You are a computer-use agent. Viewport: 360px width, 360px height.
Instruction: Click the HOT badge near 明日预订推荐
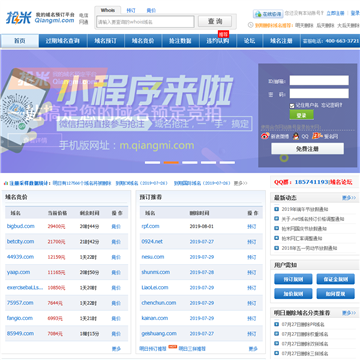point(172,347)
